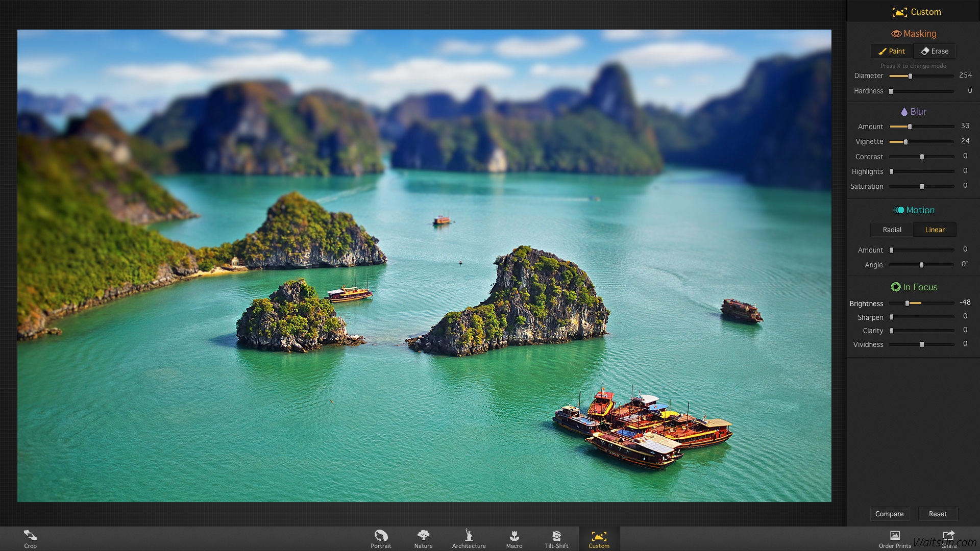Reset all adjustments
The height and width of the screenshot is (551, 980).
pos(938,514)
